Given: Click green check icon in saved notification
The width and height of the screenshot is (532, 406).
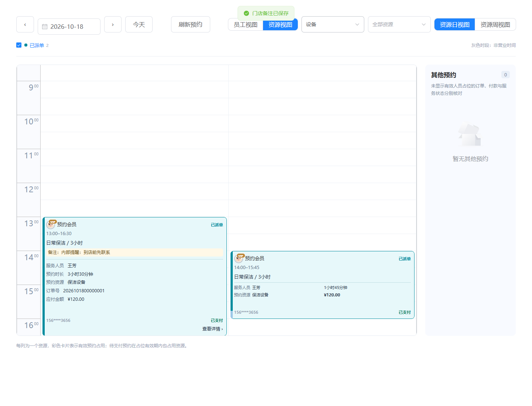Looking at the screenshot, I should (x=246, y=13).
